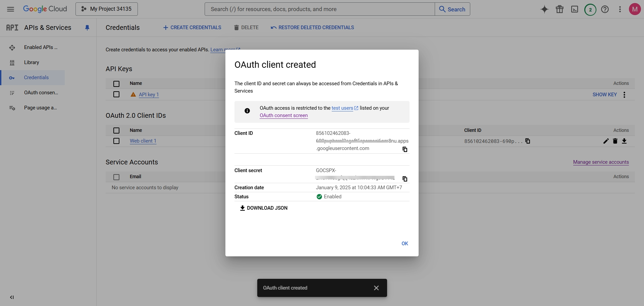Click APIs & Services sidebar title
This screenshot has width=644, height=306.
[x=48, y=28]
